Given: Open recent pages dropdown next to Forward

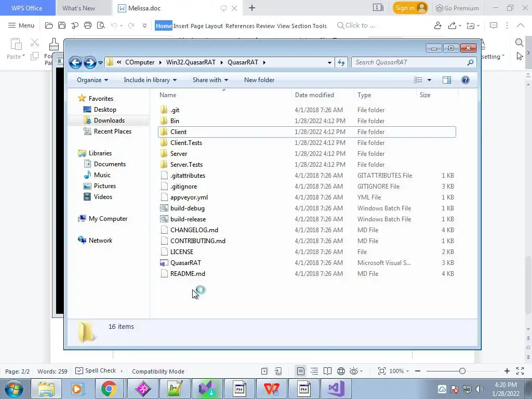Looking at the screenshot, I should (x=100, y=63).
